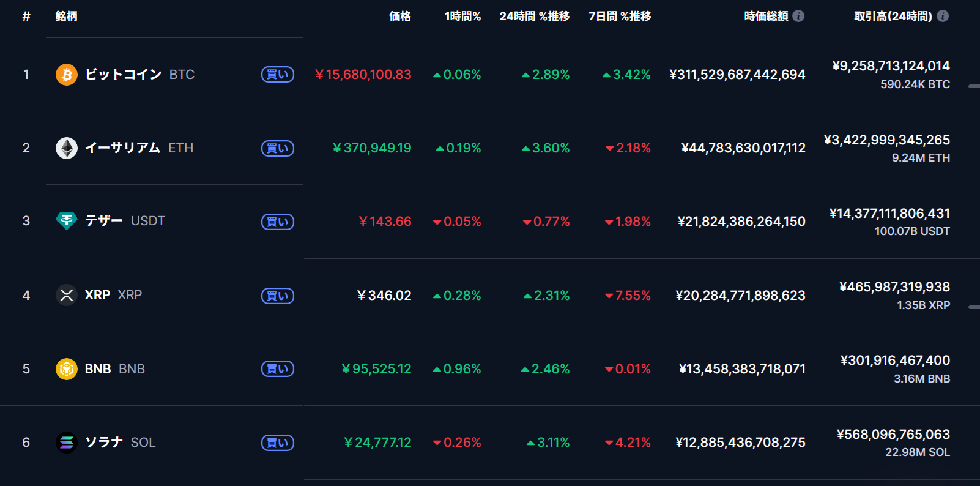Click BNB market cap ¥13,458,383,718,071
The height and width of the screenshot is (486, 980).
tap(742, 369)
